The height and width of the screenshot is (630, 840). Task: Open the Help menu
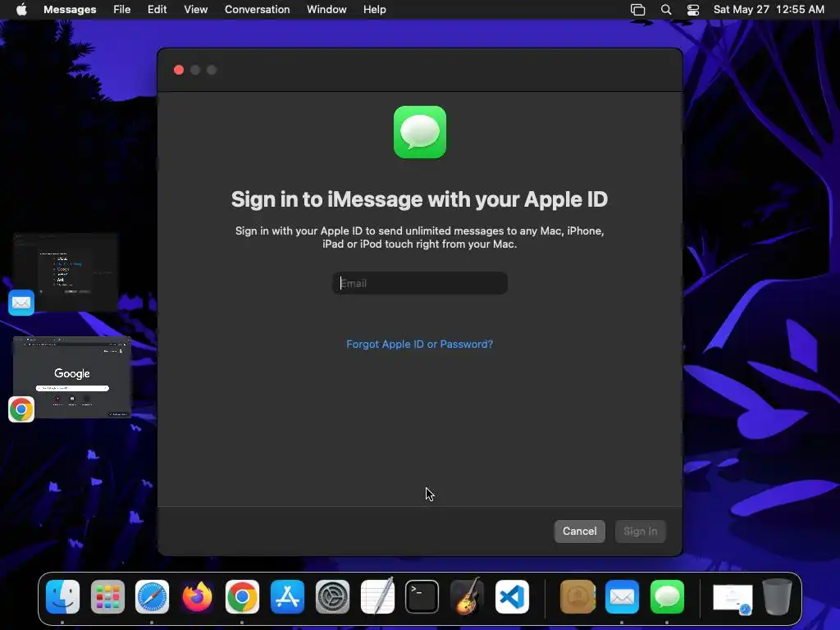click(374, 10)
